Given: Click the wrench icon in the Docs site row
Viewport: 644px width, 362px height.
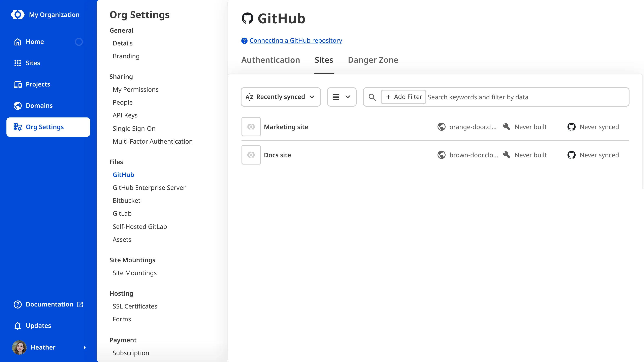Looking at the screenshot, I should (507, 155).
